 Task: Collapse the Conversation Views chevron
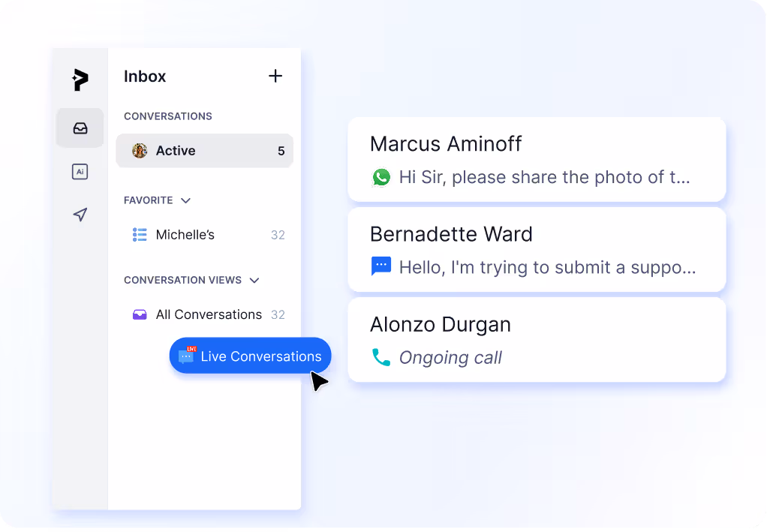pyautogui.click(x=254, y=280)
